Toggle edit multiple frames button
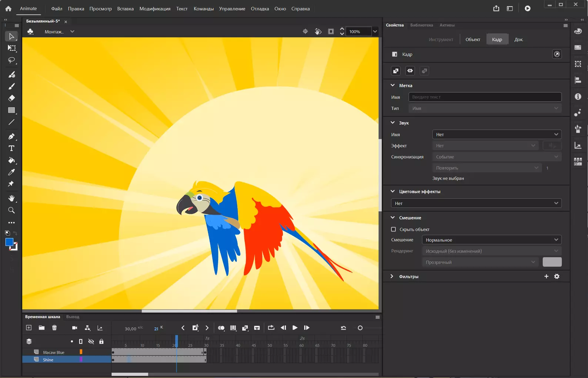Screen dimensions: 588x378 (x=233, y=328)
